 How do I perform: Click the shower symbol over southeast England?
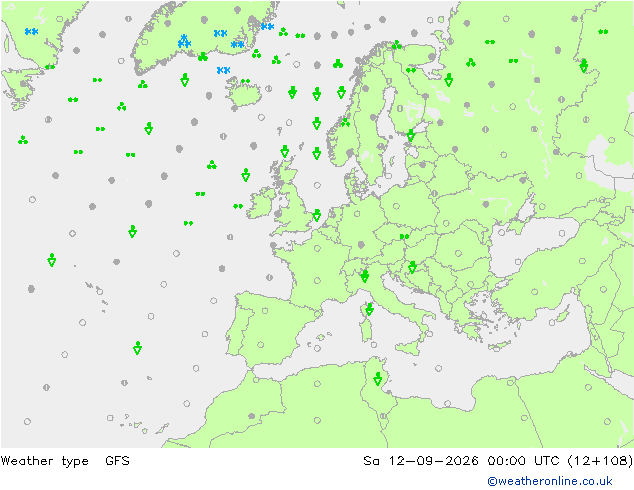pos(317,215)
